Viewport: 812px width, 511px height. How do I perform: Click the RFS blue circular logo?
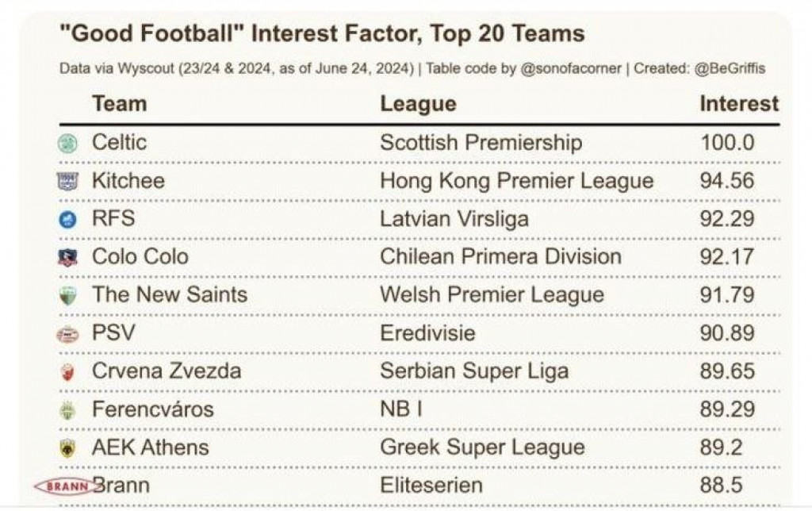68,220
